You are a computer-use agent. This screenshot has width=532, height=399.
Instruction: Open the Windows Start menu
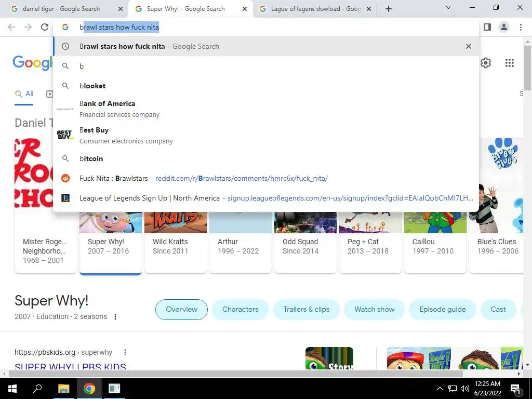12,389
